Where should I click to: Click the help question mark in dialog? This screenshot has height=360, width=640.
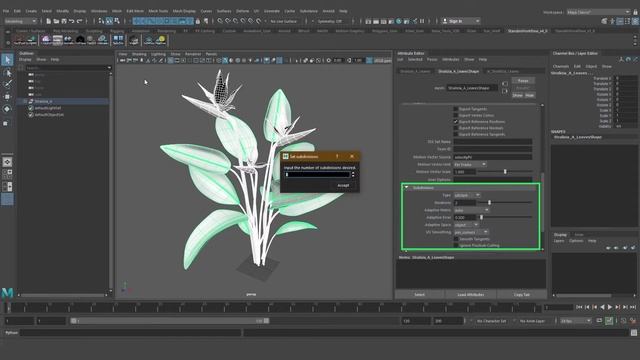(337, 156)
